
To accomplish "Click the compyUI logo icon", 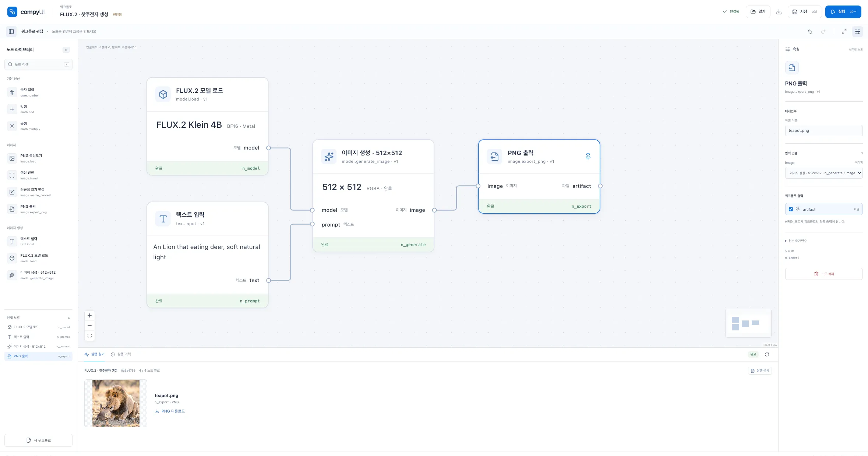I will [x=12, y=12].
